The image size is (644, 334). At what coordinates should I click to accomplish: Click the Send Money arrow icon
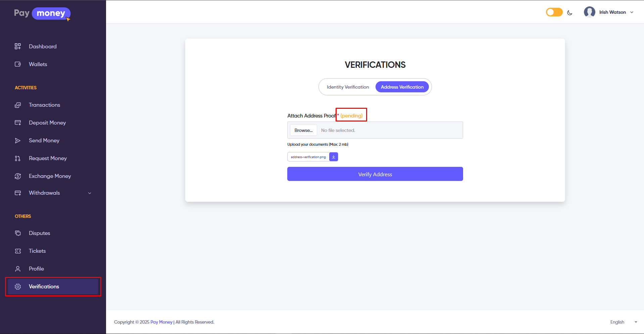tap(18, 140)
